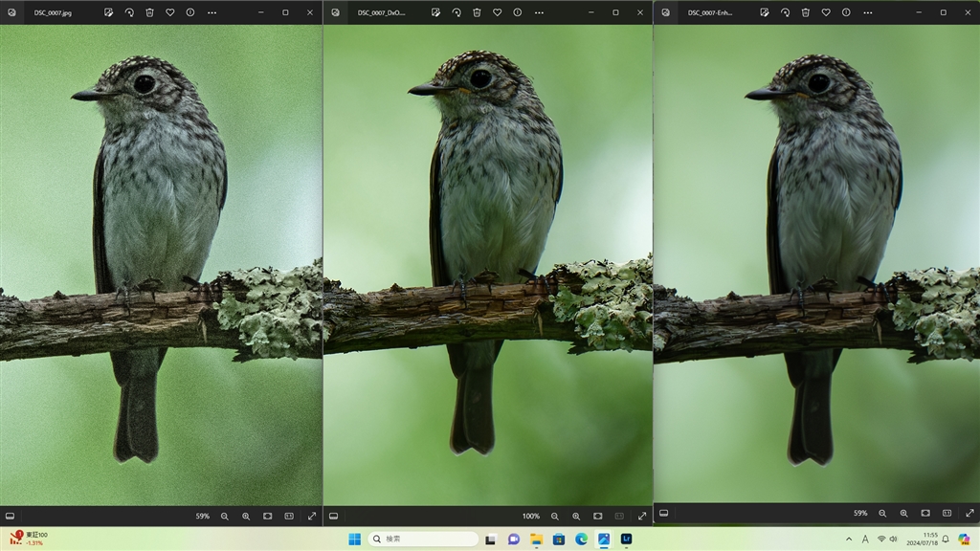
Task: Rotate the DSC_0007.jpg photo
Action: tap(129, 12)
